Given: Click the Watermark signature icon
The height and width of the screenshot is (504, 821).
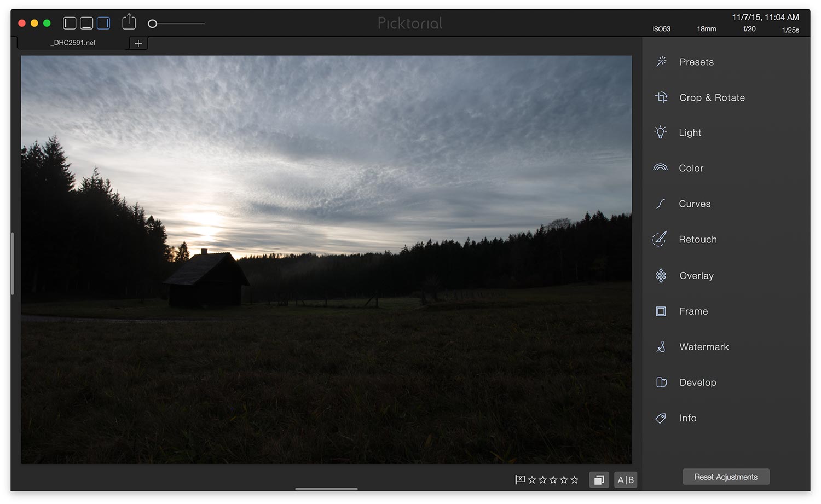Looking at the screenshot, I should pos(661,346).
